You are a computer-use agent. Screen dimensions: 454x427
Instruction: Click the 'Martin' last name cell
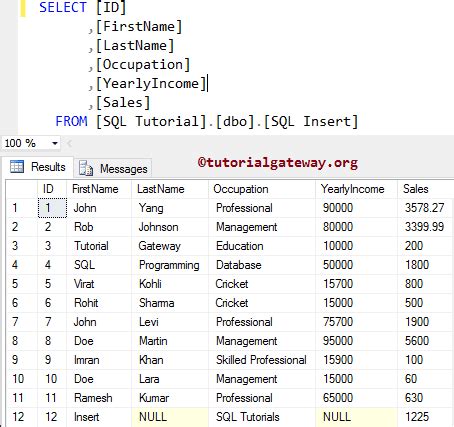tap(170, 341)
